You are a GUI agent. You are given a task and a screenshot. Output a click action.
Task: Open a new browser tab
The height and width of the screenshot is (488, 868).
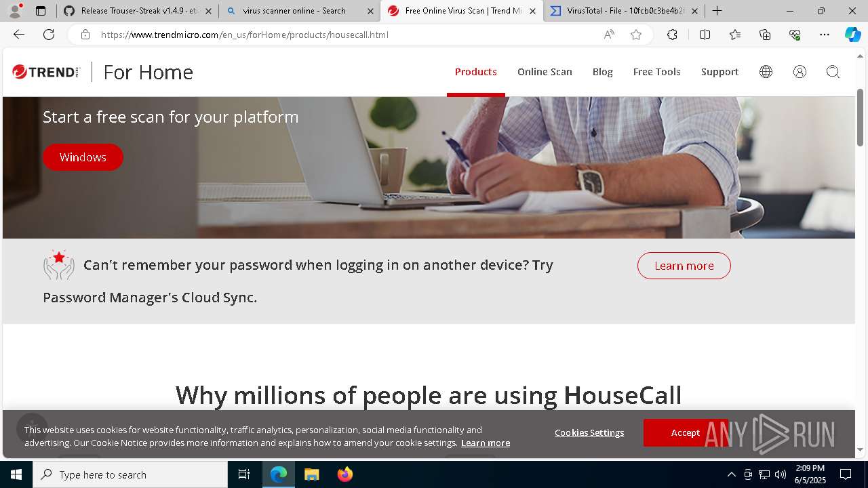[x=717, y=11]
